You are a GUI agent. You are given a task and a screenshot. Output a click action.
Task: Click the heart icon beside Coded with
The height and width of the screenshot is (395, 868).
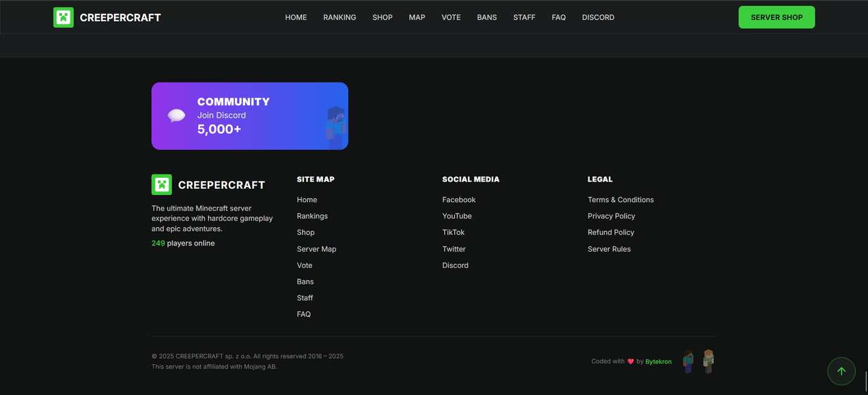tap(630, 361)
